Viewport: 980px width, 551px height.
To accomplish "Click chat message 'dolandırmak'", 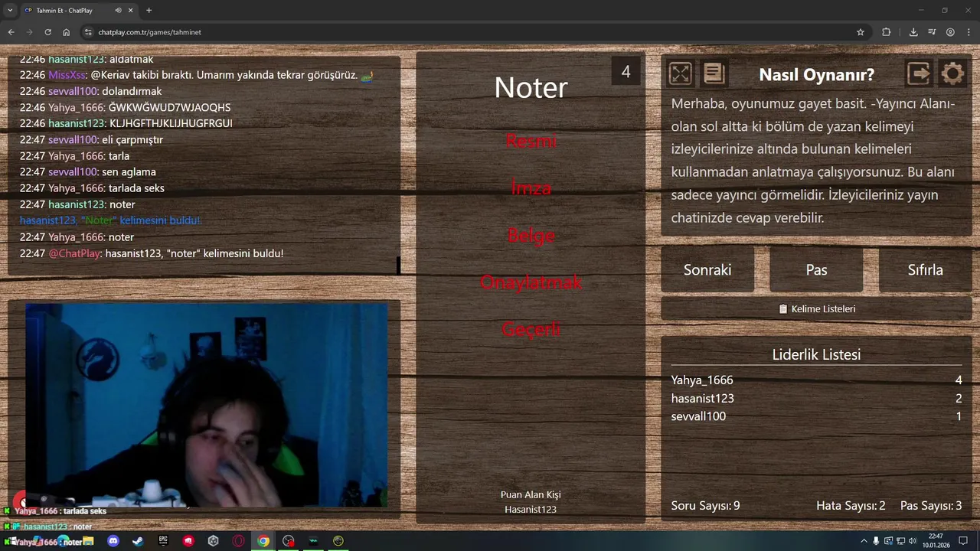I will point(132,91).
